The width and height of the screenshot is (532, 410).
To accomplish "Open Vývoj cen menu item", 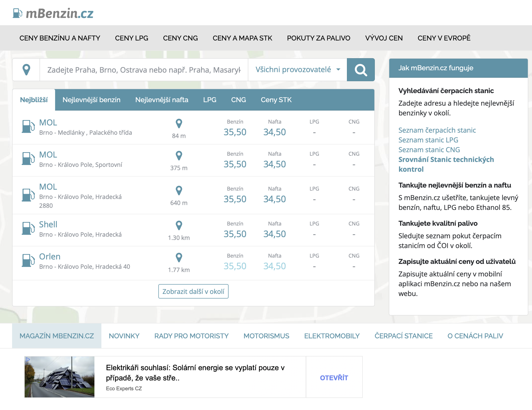I will pos(384,38).
